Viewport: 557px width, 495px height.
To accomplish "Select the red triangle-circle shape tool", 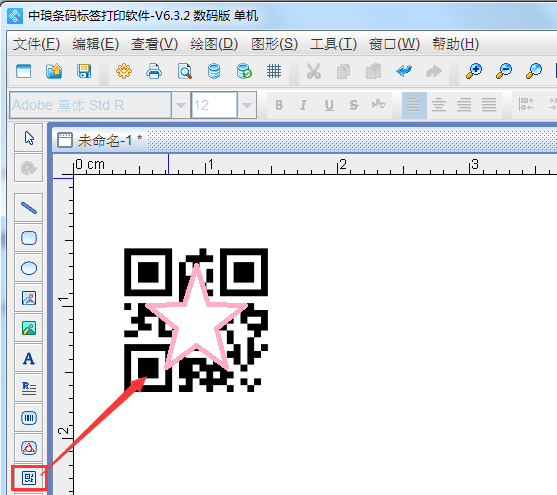I will (29, 448).
